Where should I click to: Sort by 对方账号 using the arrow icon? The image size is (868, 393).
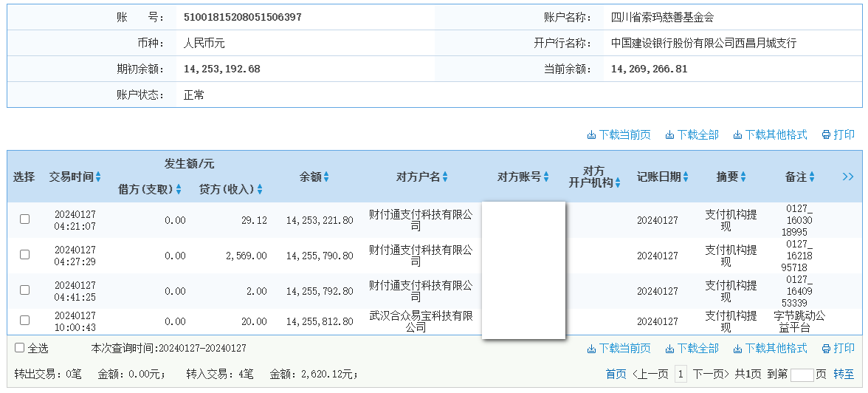click(x=546, y=177)
